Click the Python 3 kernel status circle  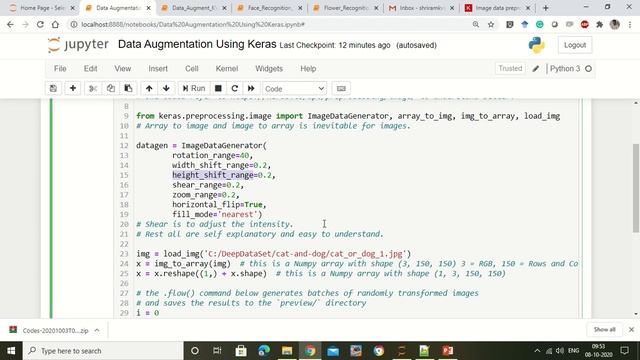(588, 69)
